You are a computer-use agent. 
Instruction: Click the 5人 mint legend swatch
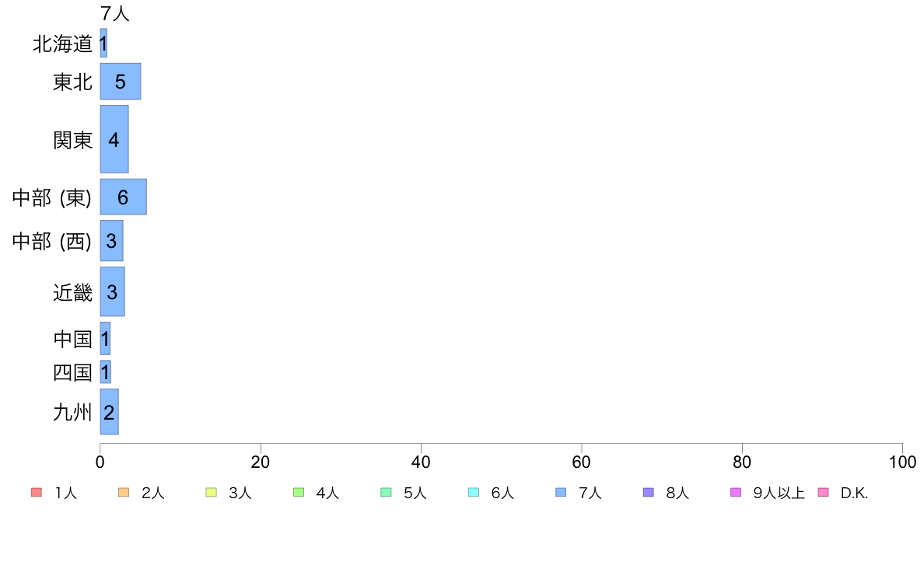point(386,493)
